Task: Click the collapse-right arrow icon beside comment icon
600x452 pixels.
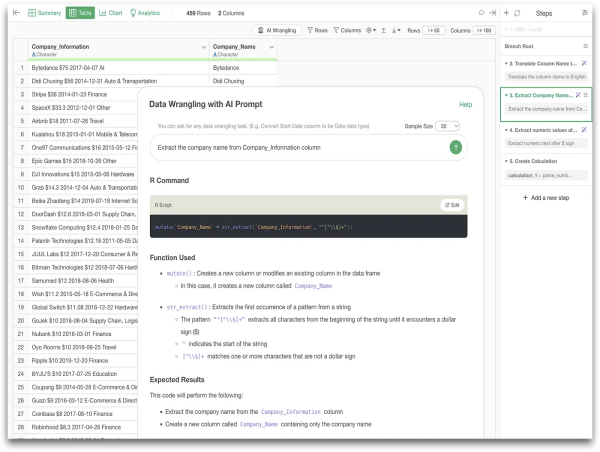Action: tap(492, 13)
